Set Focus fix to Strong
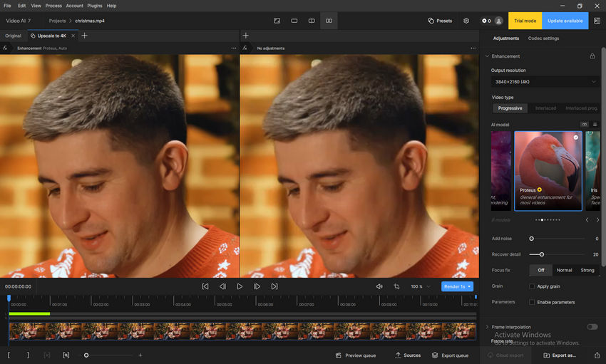The image size is (606, 364). pos(587,270)
